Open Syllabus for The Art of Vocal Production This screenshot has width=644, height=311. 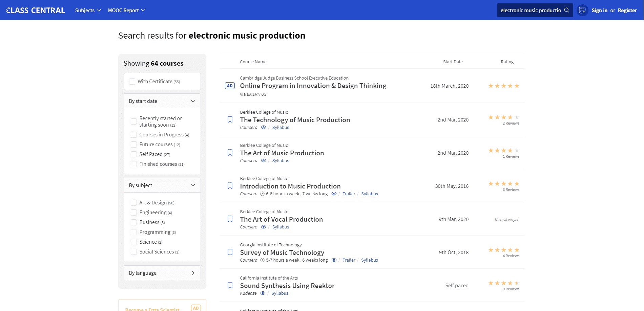point(281,227)
